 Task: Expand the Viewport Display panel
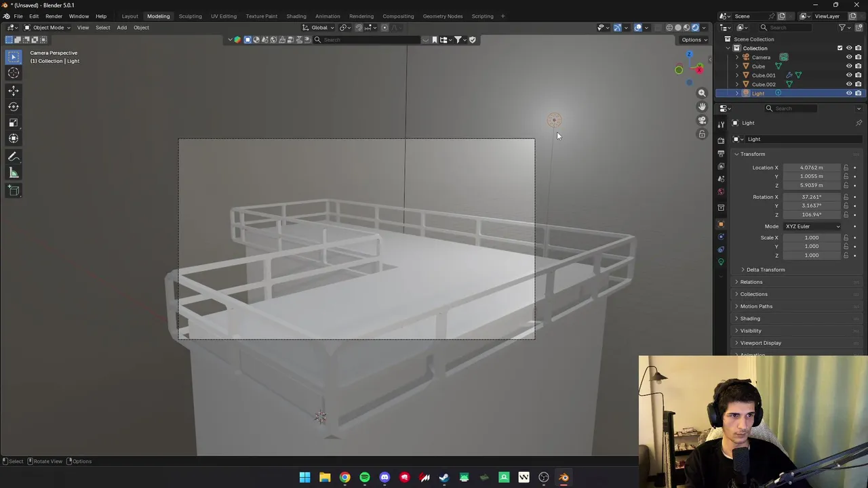(760, 343)
